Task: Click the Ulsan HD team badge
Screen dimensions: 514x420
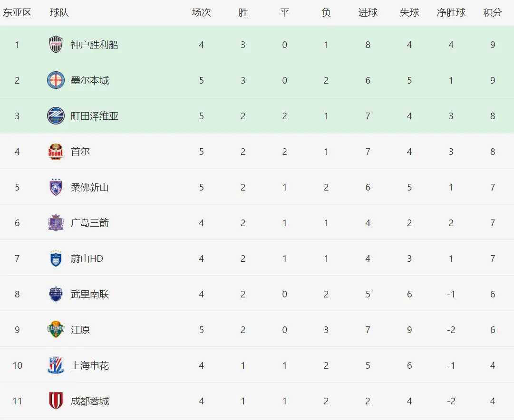Action: click(56, 258)
